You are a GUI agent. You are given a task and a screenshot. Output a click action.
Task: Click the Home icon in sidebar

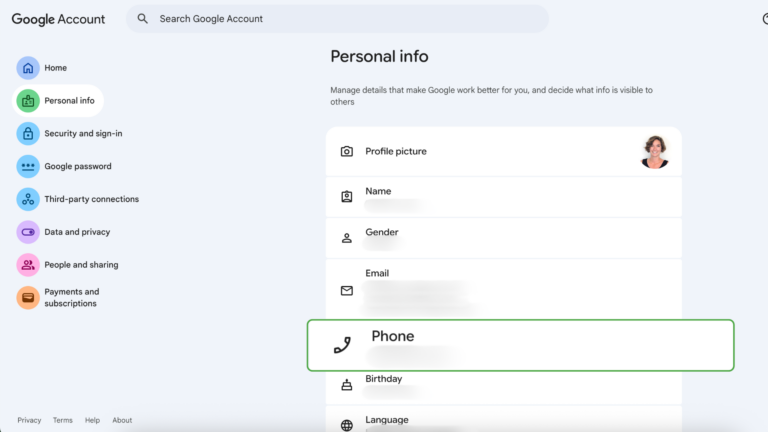[x=28, y=68]
